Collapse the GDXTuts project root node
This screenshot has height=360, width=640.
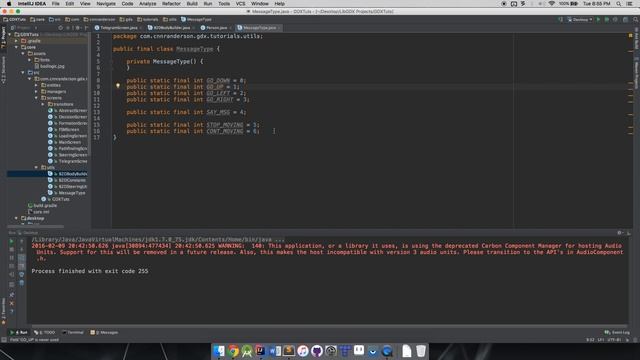[x=10, y=35]
